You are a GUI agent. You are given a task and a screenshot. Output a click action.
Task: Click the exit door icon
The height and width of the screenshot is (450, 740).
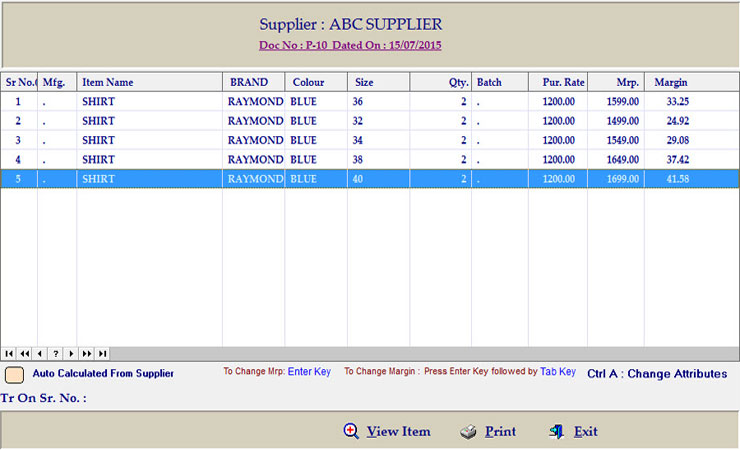pyautogui.click(x=557, y=432)
